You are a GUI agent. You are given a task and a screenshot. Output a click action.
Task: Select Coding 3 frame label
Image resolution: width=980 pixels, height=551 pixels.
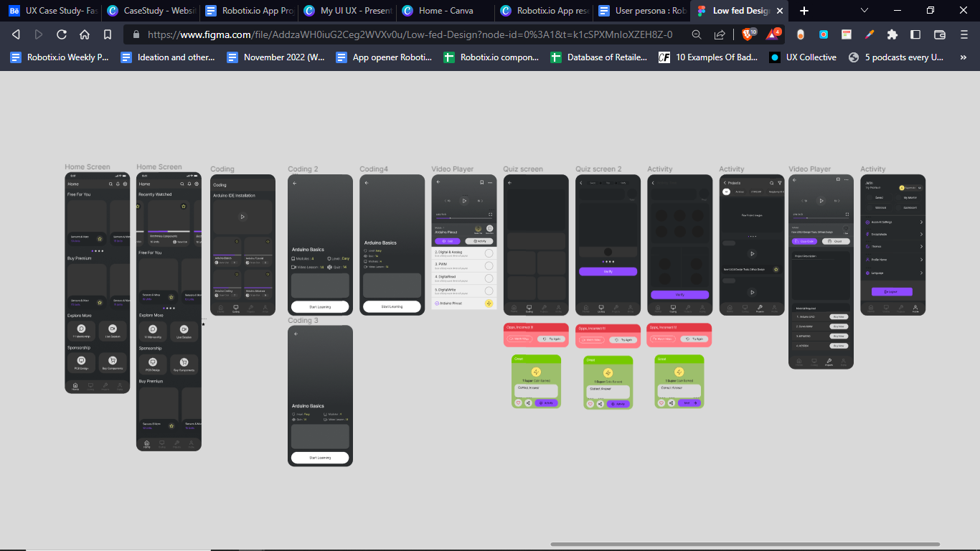pyautogui.click(x=303, y=321)
